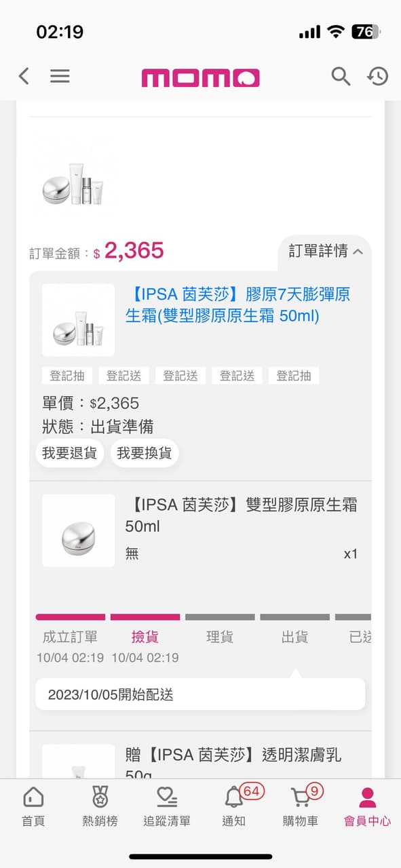Go back using the back arrow
This screenshot has width=401, height=868.
pos(23,77)
